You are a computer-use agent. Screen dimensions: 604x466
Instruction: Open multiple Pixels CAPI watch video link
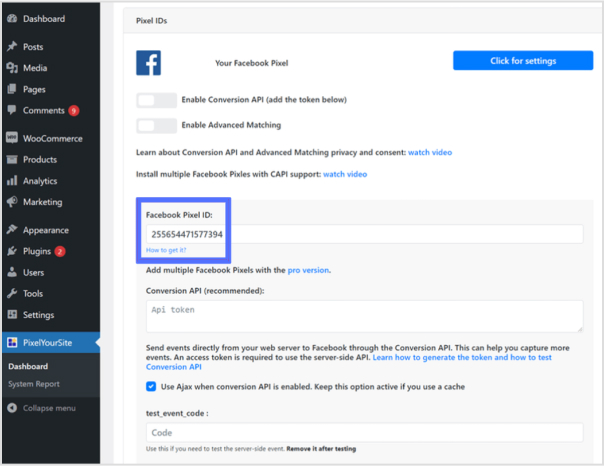(x=345, y=174)
